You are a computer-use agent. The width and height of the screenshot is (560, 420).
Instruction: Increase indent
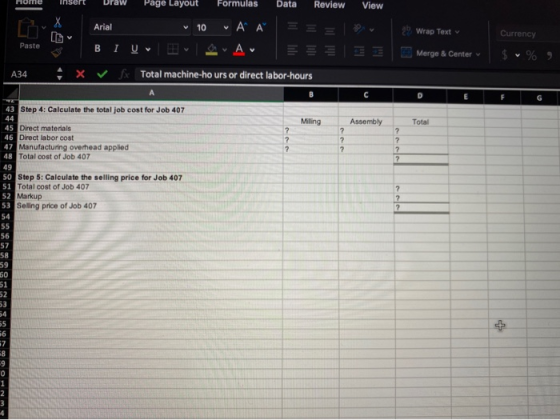coord(378,52)
